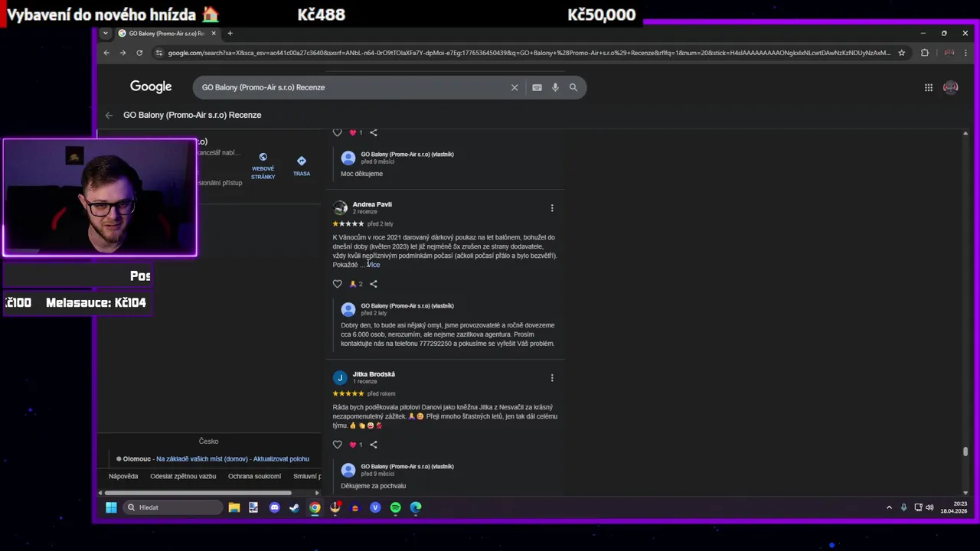Screen dimensions: 980x551
Task: Click the reaction count on Andrea Pavli review
Action: point(356,284)
